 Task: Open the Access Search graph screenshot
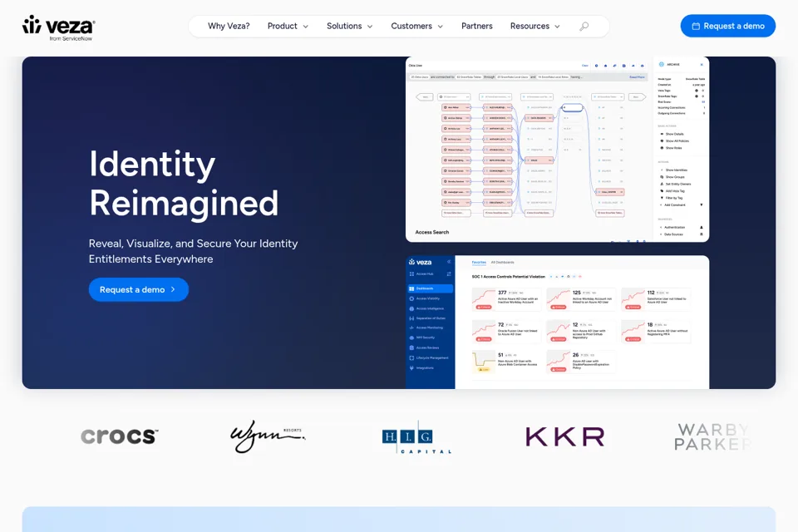[x=557, y=149]
